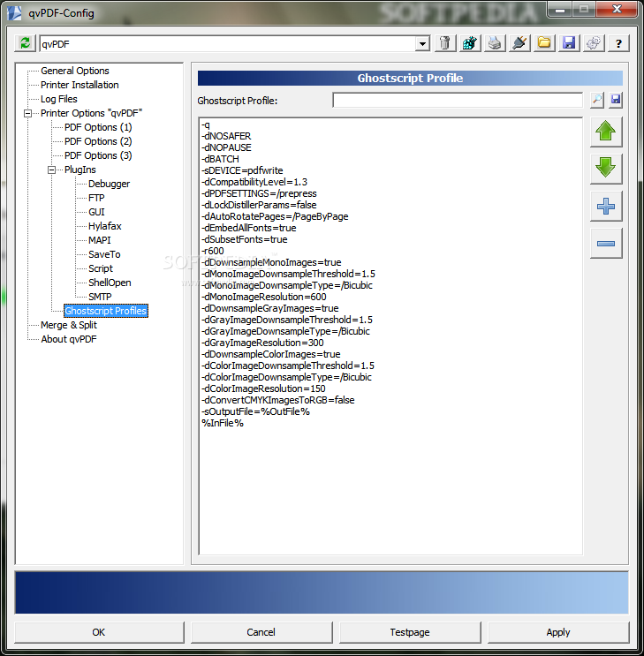Open Log Files in the tree
Viewport: 644px width, 656px height.
pyautogui.click(x=59, y=99)
